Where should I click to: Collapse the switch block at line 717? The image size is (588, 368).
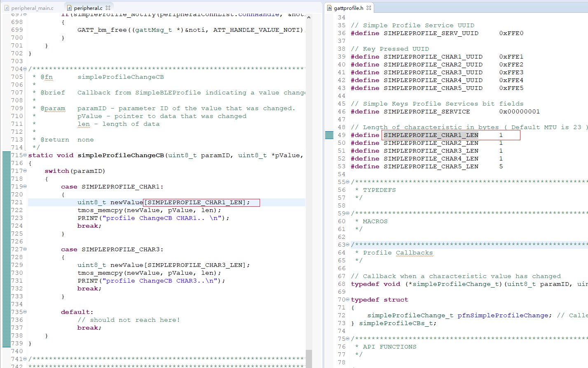tap(25, 171)
